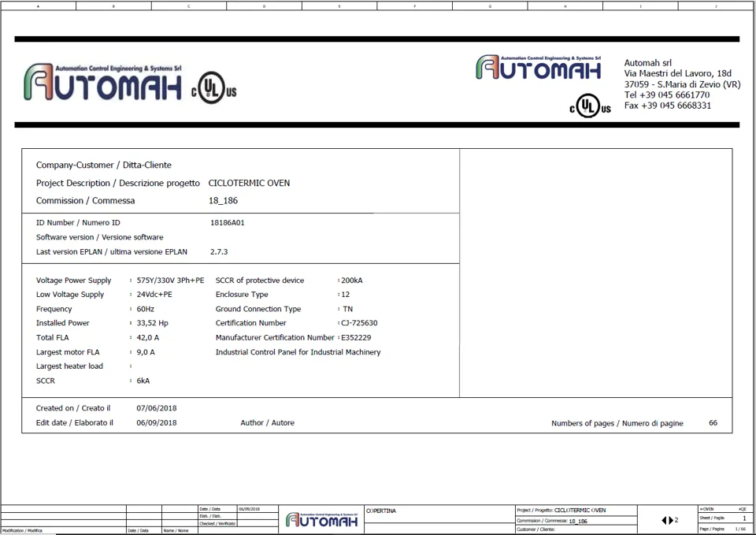This screenshot has height=535, width=756.
Task: Select the voltage value '575Y/330V 3Ph+PE'
Action: 170,281
